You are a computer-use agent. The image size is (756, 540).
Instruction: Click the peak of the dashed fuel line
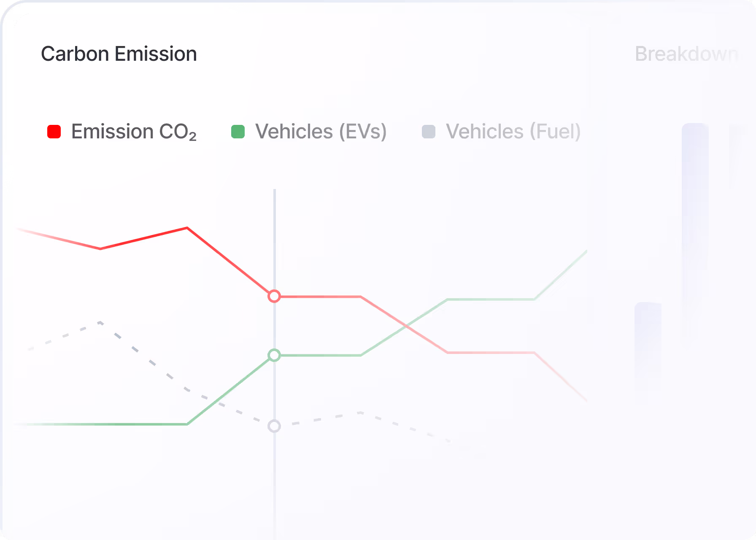tap(100, 323)
